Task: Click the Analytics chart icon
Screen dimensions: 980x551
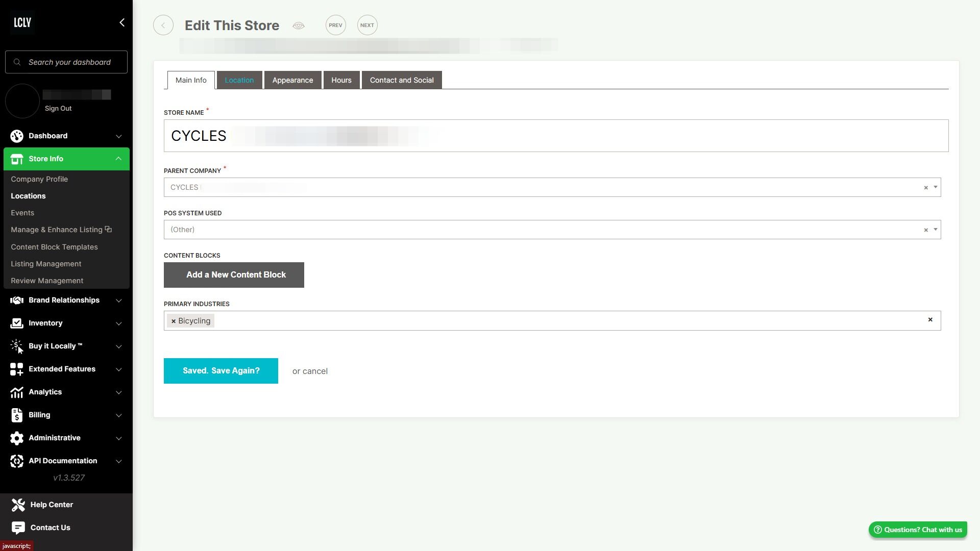Action: click(x=17, y=392)
